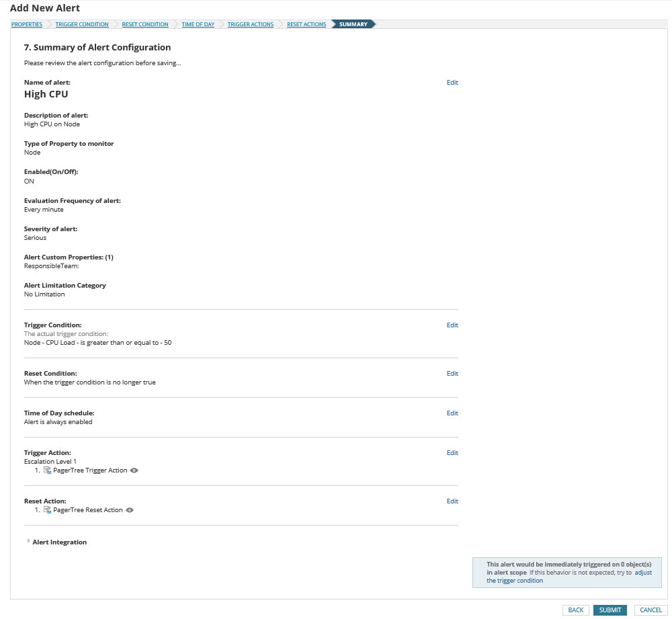The height and width of the screenshot is (619, 672).
Task: Expand the Alert Integration section
Action: (28, 542)
